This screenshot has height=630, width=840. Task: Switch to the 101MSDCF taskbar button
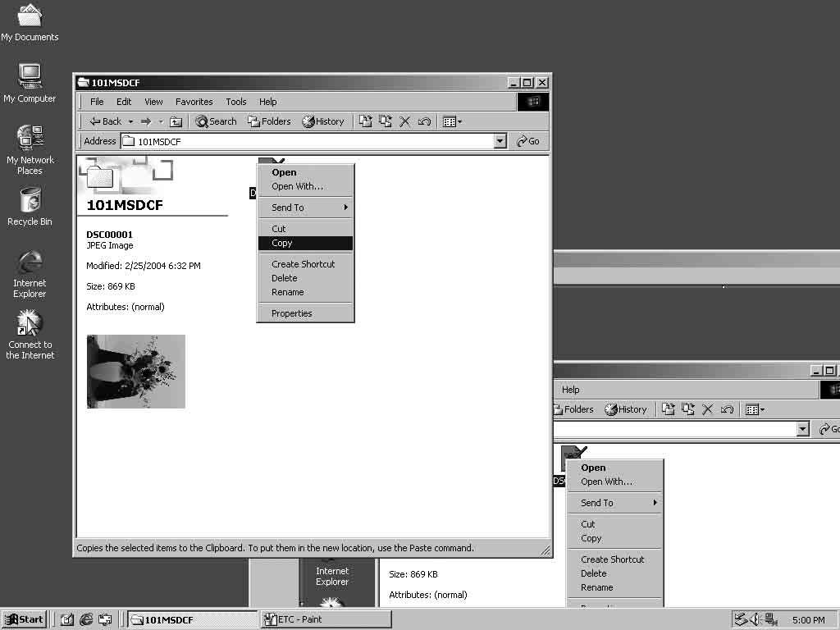coord(192,620)
